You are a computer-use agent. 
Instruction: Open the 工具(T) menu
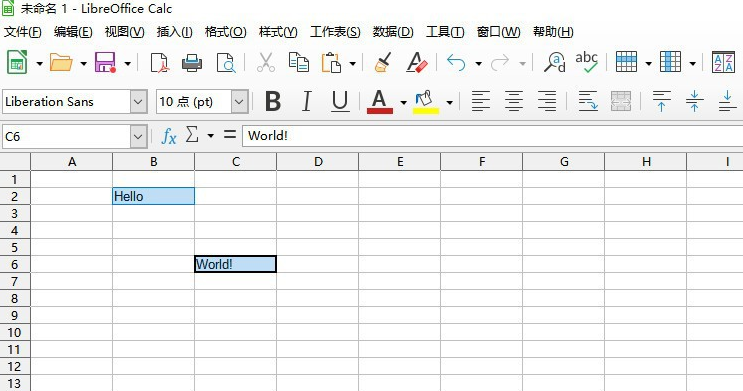[x=445, y=32]
